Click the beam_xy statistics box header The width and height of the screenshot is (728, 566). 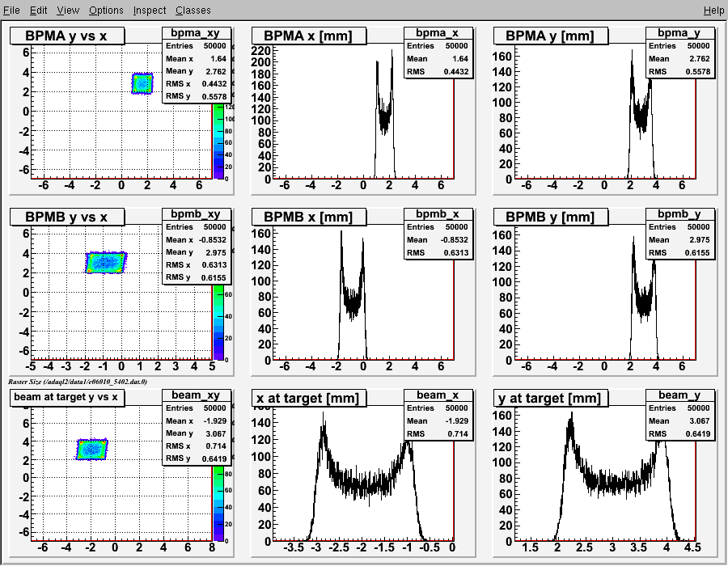[197, 395]
